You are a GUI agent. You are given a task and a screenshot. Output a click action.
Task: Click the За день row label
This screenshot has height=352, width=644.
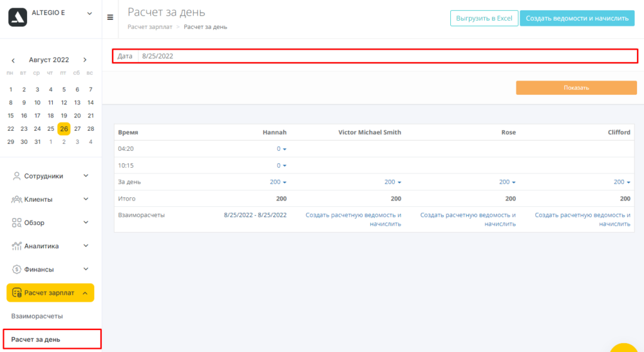129,182
